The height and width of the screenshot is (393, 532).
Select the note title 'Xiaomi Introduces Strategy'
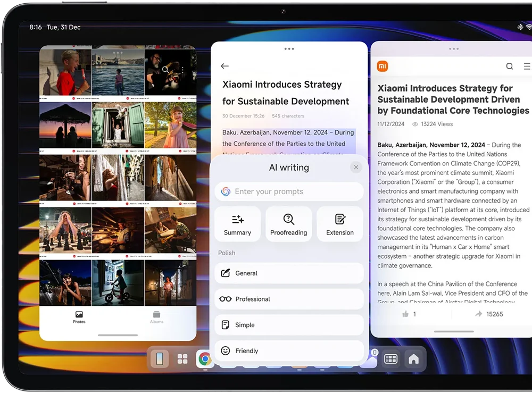point(282,85)
